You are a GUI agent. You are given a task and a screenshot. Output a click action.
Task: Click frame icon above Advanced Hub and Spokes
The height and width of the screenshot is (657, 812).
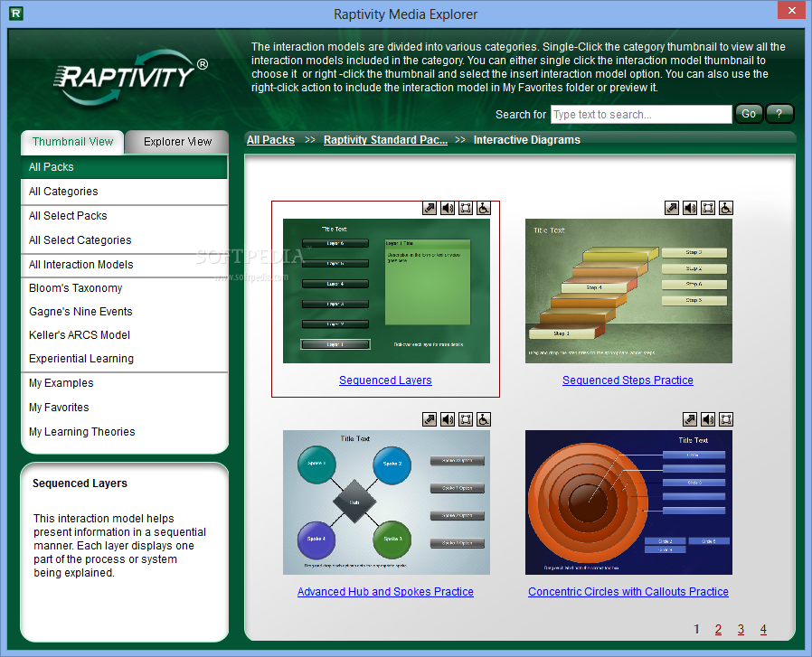pyautogui.click(x=466, y=419)
